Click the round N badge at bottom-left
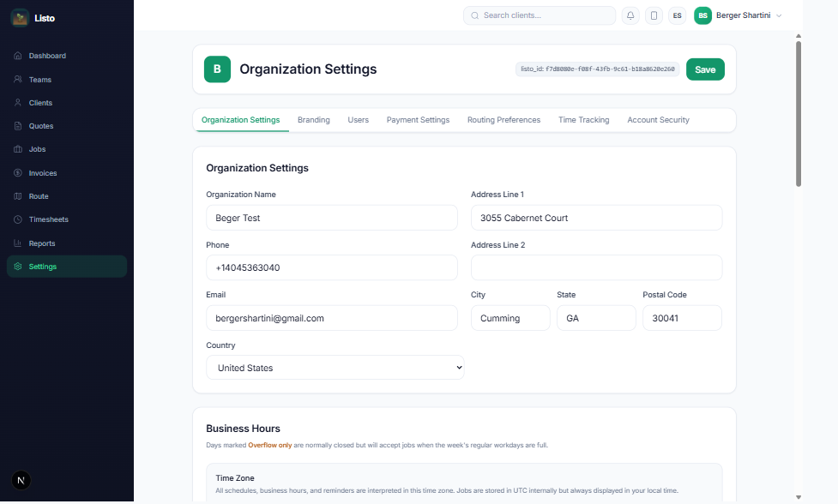838x504 pixels. pos(21,480)
